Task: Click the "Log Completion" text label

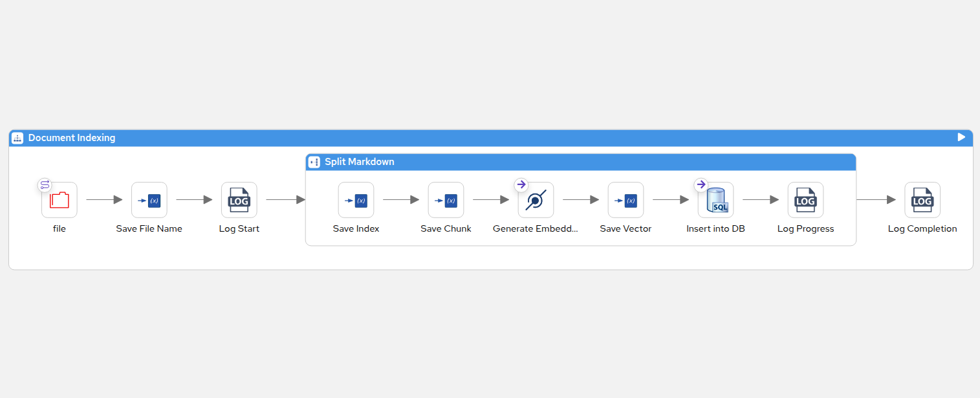Action: (x=922, y=228)
